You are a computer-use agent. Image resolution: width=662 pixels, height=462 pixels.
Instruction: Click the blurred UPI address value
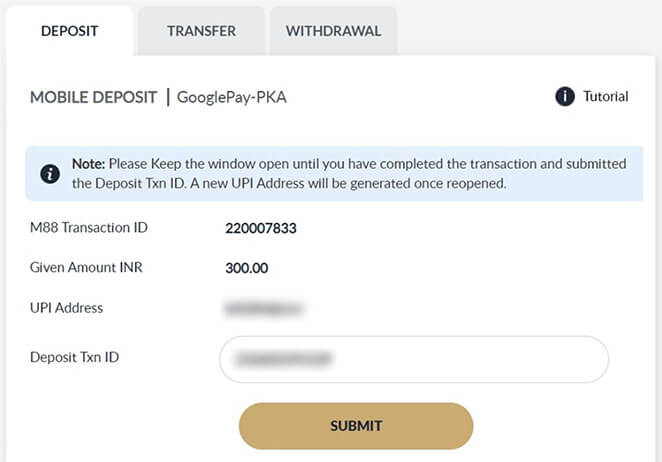(265, 308)
